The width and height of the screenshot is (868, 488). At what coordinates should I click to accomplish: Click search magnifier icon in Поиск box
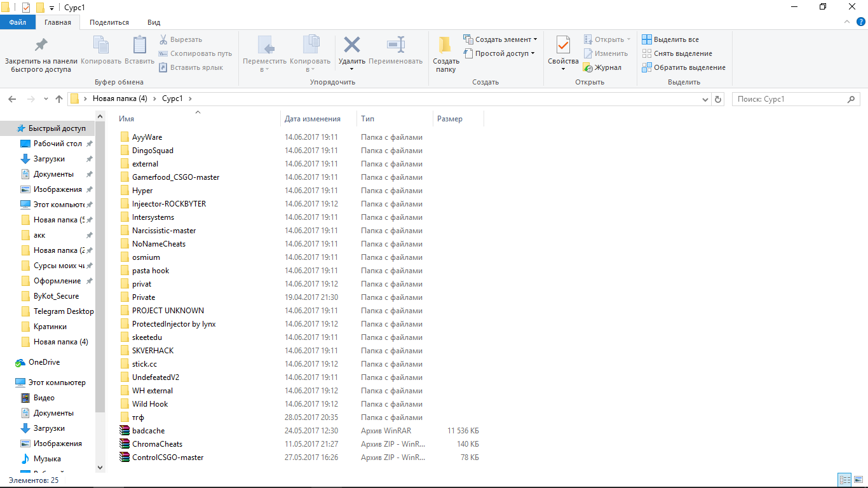(x=851, y=99)
